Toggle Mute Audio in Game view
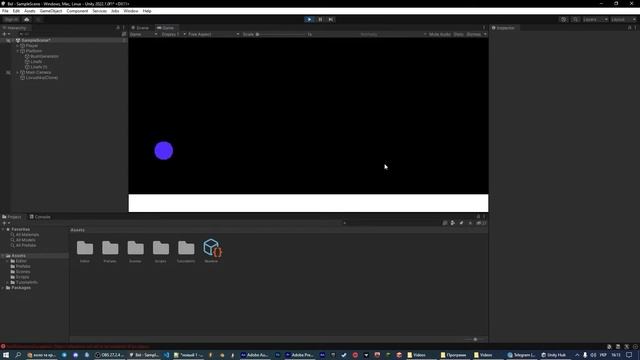The width and height of the screenshot is (640, 360). click(x=440, y=34)
